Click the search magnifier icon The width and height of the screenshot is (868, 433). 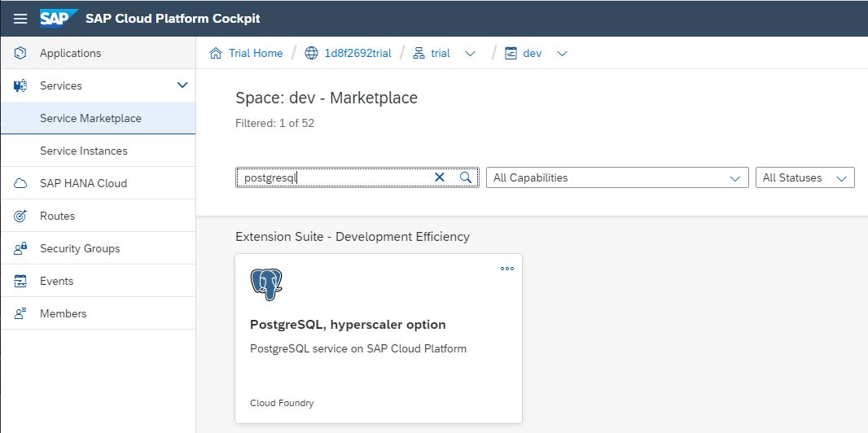pyautogui.click(x=466, y=177)
